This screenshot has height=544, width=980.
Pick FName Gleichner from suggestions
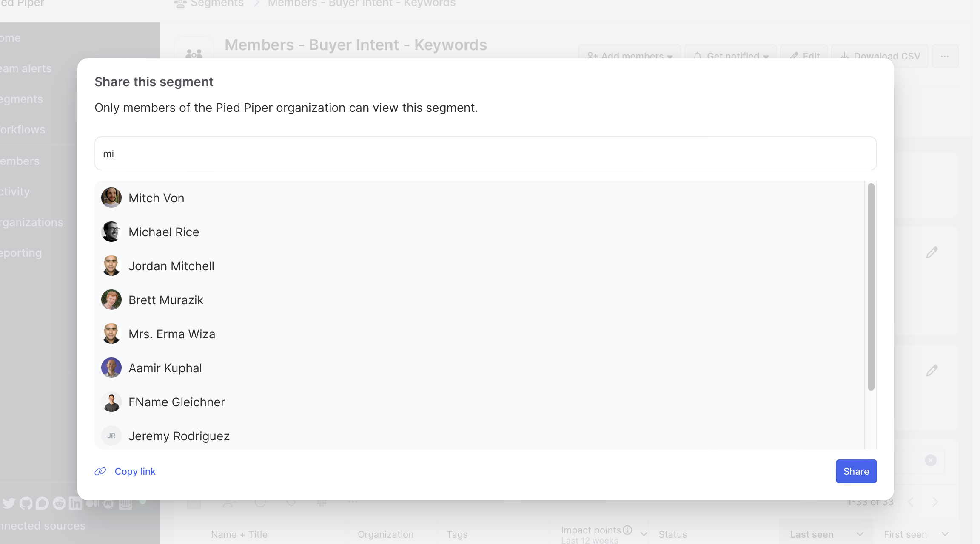[x=177, y=402]
